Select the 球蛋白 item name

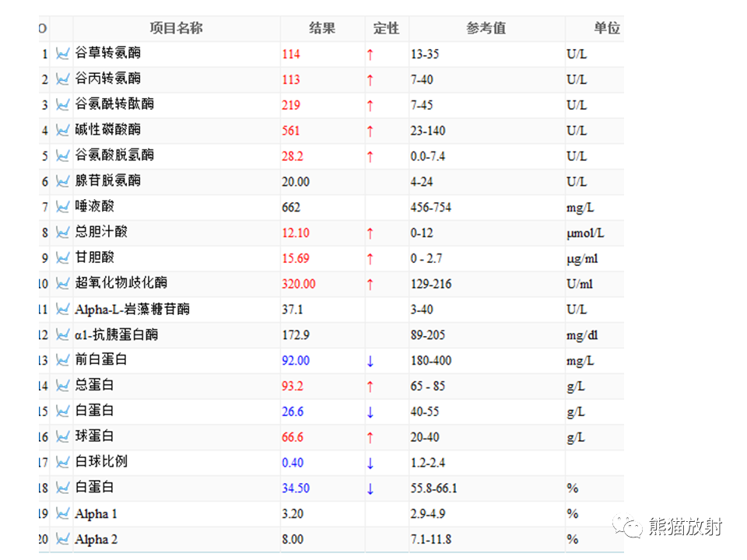94,436
